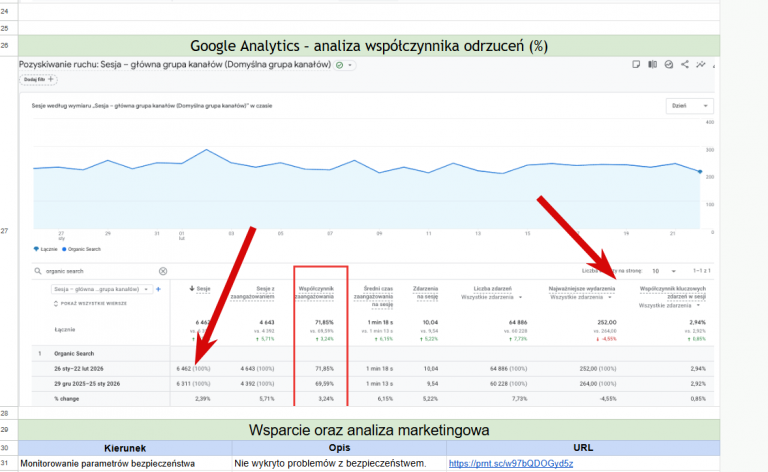Toggle the Łącznie legend item under chart
The image size is (768, 472).
tap(46, 249)
